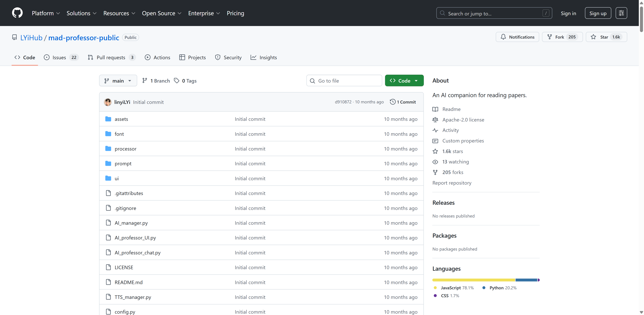Click the Sign up button

point(598,13)
